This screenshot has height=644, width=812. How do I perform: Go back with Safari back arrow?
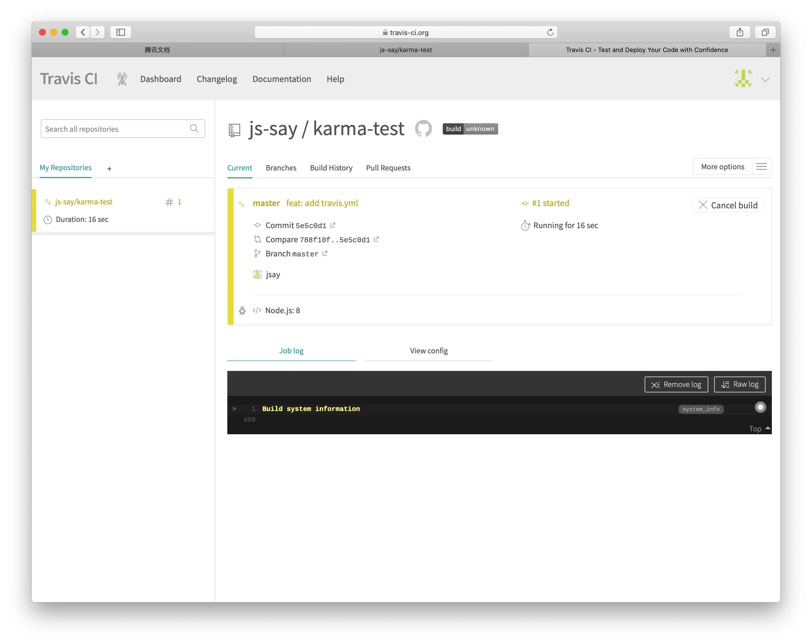tap(83, 33)
